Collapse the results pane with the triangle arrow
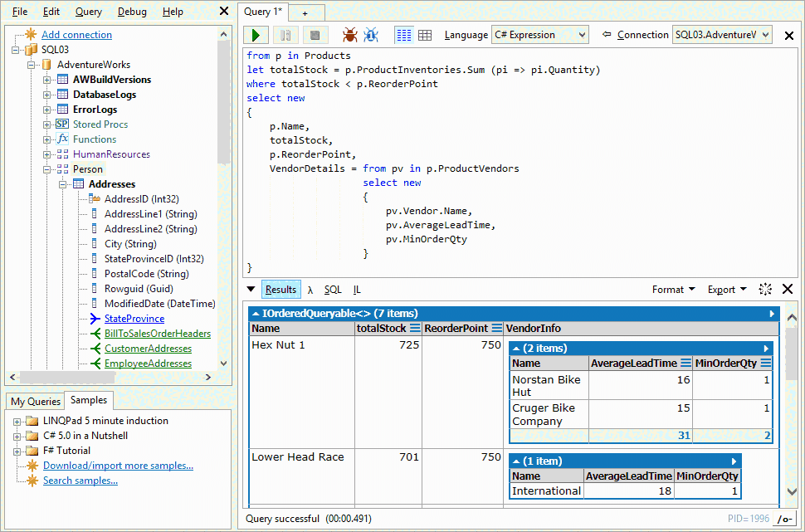This screenshot has width=805, height=532. [251, 289]
